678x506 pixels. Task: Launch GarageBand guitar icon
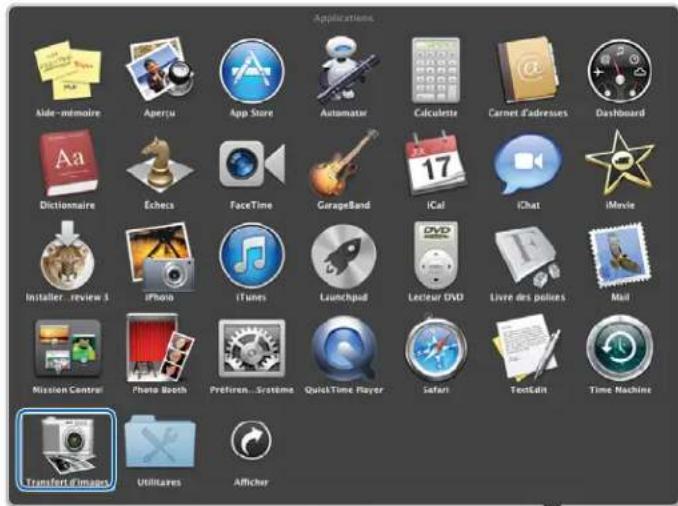pos(344,163)
